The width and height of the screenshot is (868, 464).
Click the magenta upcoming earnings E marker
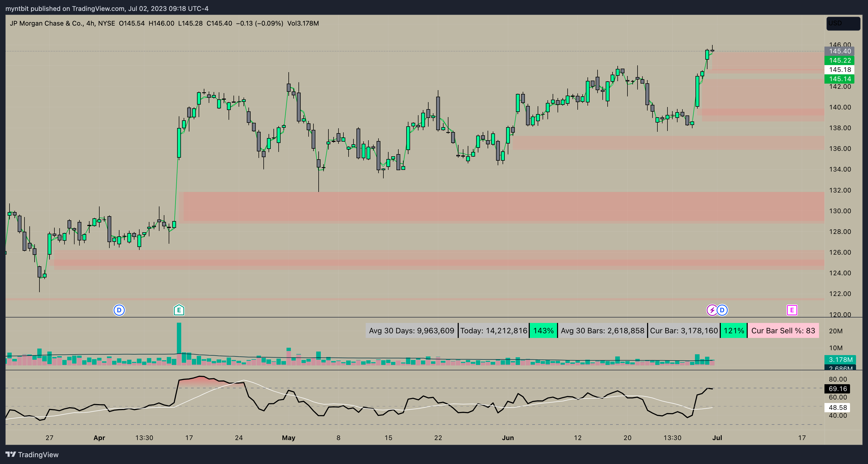(792, 310)
